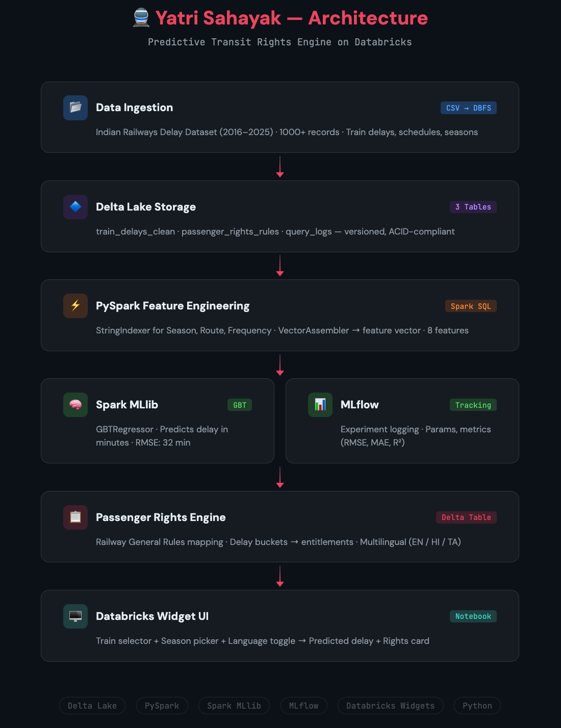Click the Databricks Widget UI monitor icon
561x728 pixels.
pyautogui.click(x=75, y=616)
